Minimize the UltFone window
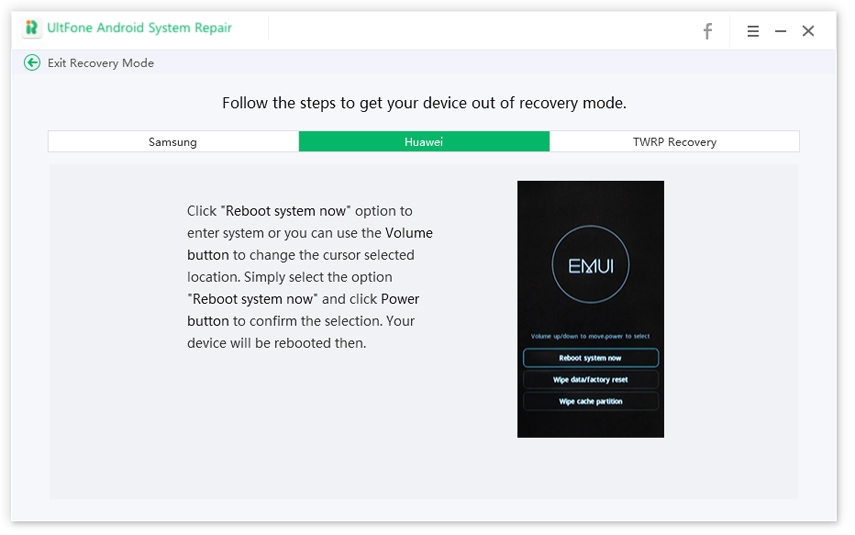The height and width of the screenshot is (535, 855). (x=780, y=31)
